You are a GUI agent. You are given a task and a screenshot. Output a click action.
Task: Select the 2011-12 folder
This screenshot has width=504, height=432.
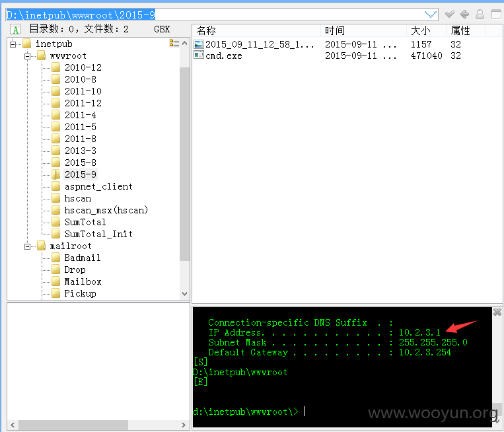click(x=83, y=103)
